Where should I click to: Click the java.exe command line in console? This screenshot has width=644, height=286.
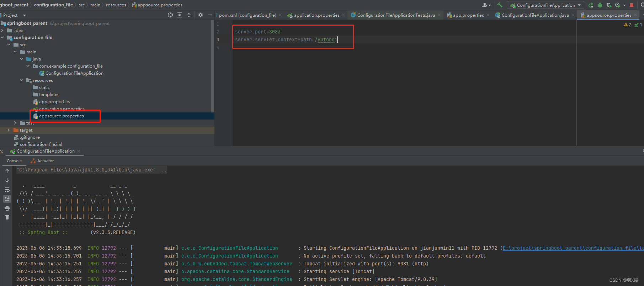(x=92, y=170)
